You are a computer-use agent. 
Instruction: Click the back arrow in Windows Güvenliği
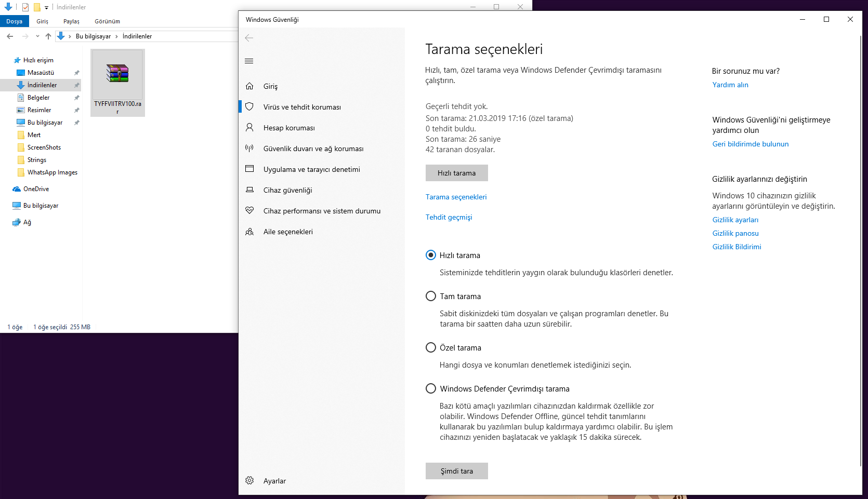click(249, 38)
